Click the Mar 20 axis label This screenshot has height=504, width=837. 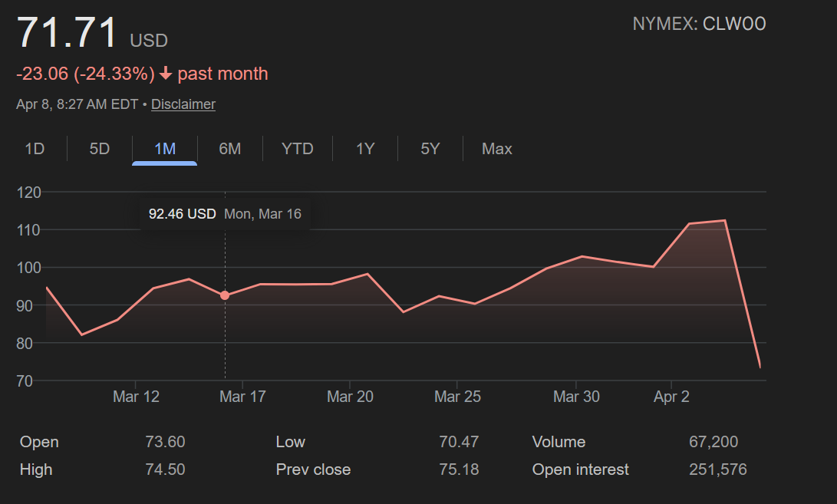point(350,397)
